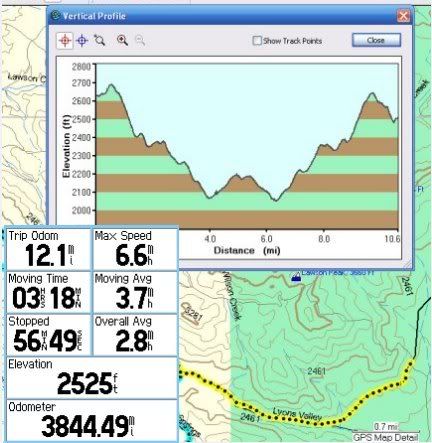Click the Stopped time field
The width and height of the screenshot is (432, 443).
(48, 335)
